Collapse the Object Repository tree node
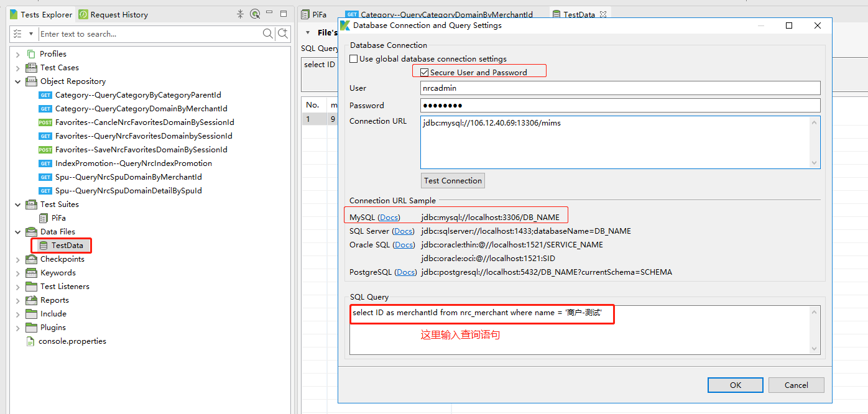Viewport: 868px width, 414px height. (x=18, y=81)
